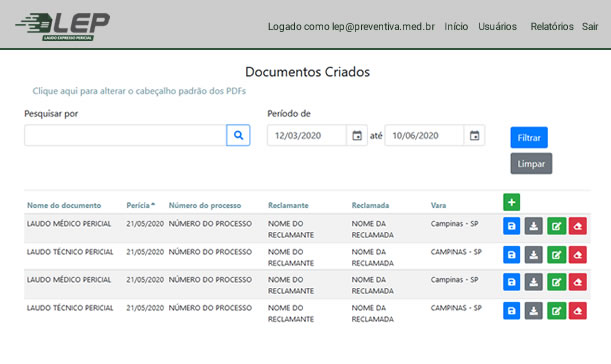Screen dimensions: 611x364
Task: Click blue save icon in last LAUDO TÉCNICO PERICIAL row
Action: (x=511, y=311)
